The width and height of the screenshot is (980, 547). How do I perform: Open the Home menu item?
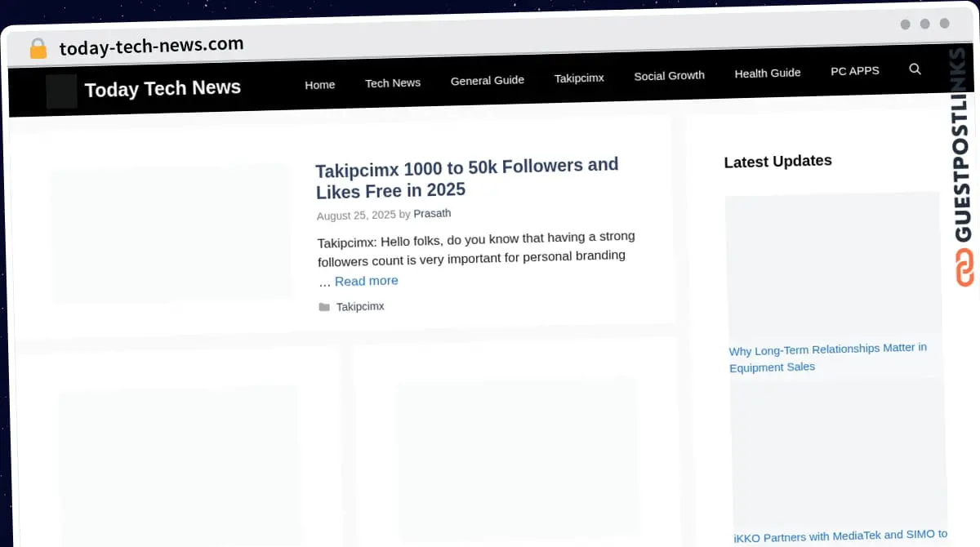click(319, 85)
